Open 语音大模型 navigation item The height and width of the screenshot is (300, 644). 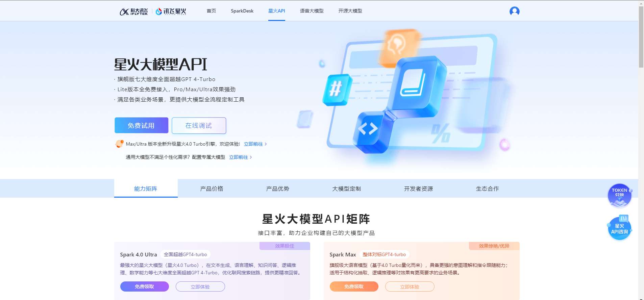[x=312, y=11]
